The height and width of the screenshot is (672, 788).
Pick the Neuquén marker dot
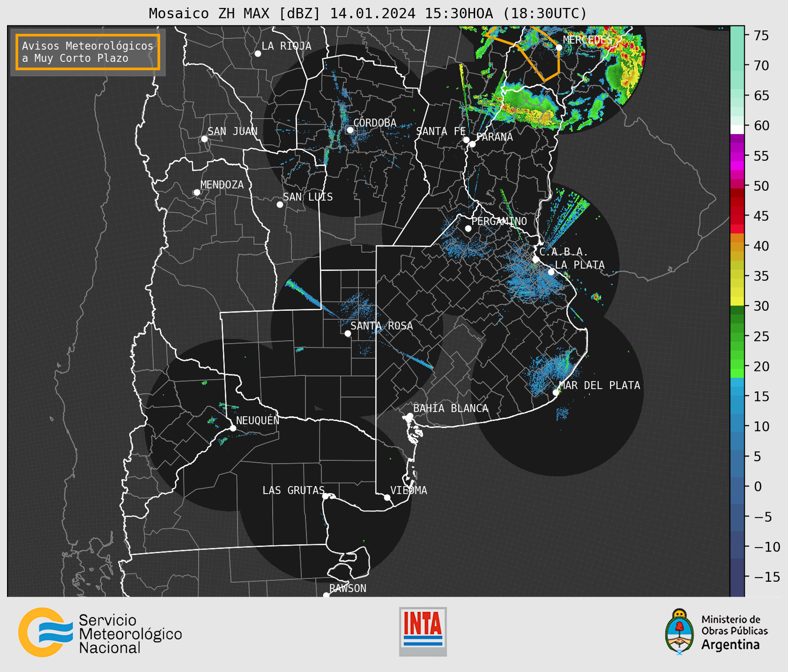pos(233,428)
